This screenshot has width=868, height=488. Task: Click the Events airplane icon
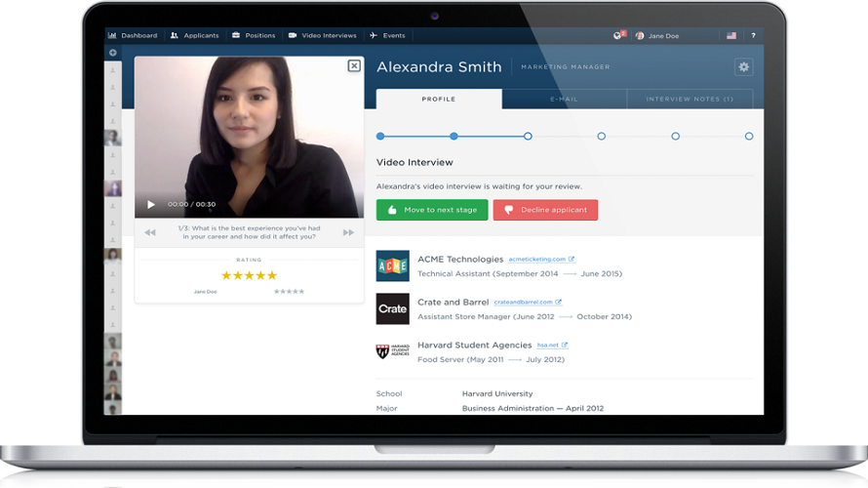click(374, 35)
